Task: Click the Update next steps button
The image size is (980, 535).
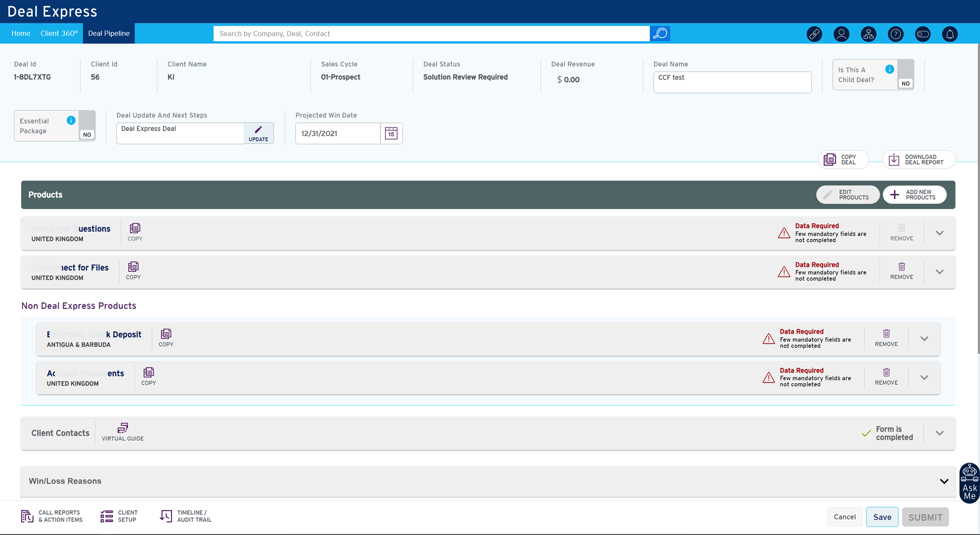Action: click(x=258, y=133)
